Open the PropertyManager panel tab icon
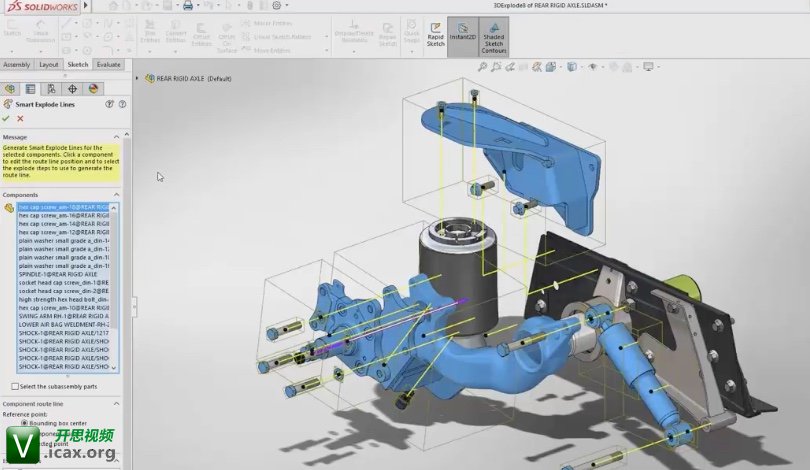 (x=31, y=89)
